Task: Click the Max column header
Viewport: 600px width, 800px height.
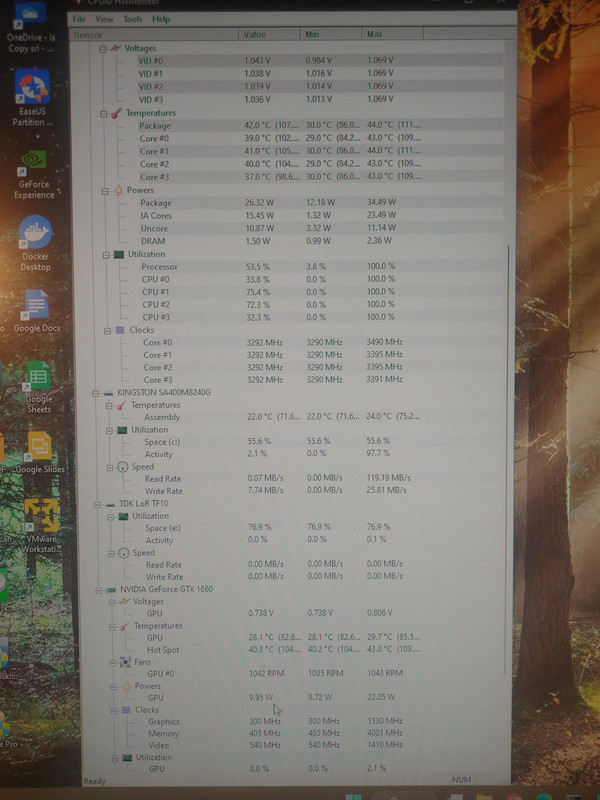Action: click(392, 34)
